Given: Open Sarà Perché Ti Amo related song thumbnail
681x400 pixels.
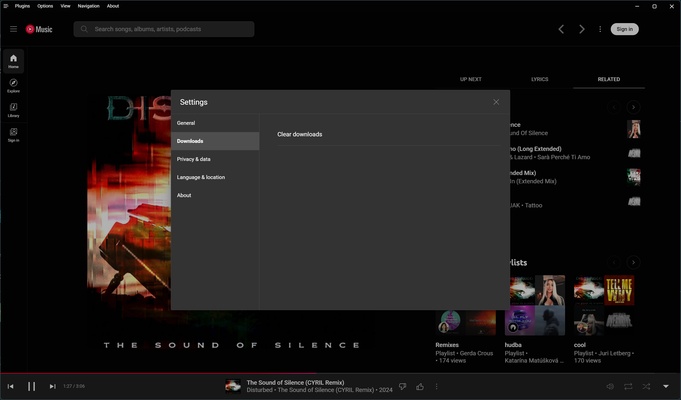Looking at the screenshot, I should click(634, 153).
